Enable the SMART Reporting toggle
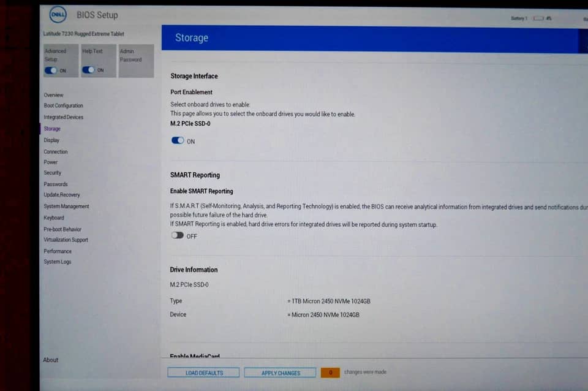 coord(178,235)
